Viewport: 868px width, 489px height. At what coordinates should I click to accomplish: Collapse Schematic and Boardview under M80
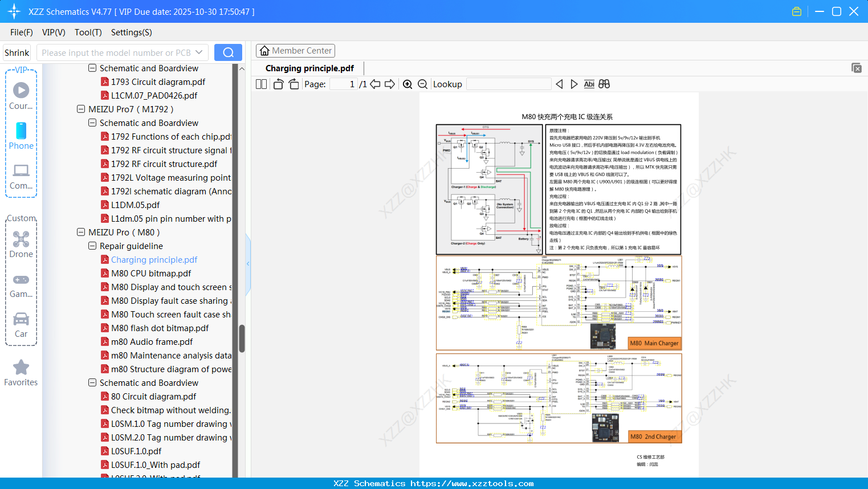click(x=92, y=382)
